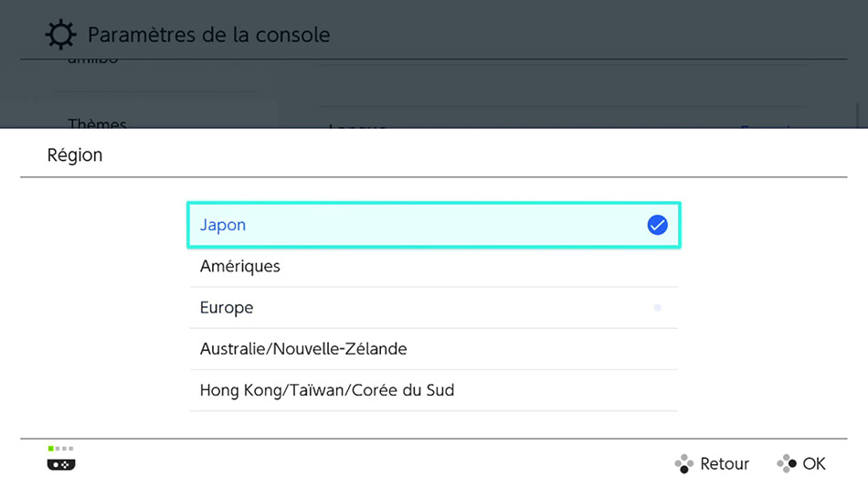Click the gear icon beside Paramètres de la console
This screenshot has height=488, width=868.
click(60, 35)
